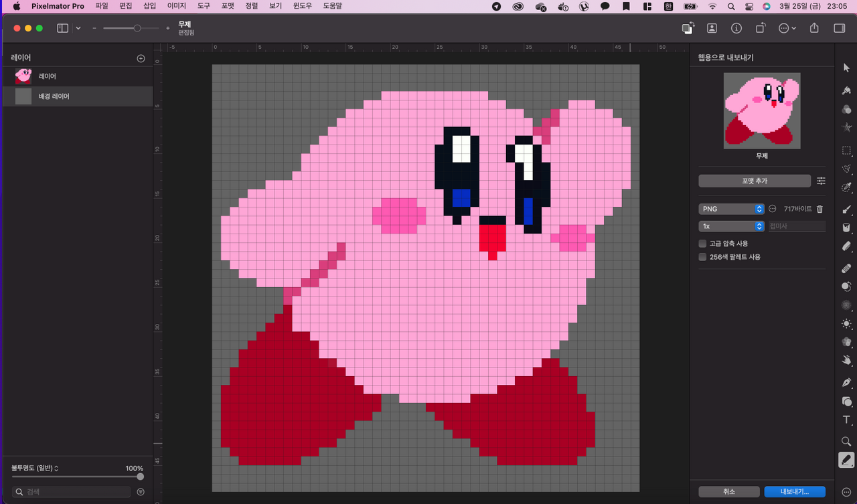Select the Style paint tool in tools sidebar

coord(846,90)
